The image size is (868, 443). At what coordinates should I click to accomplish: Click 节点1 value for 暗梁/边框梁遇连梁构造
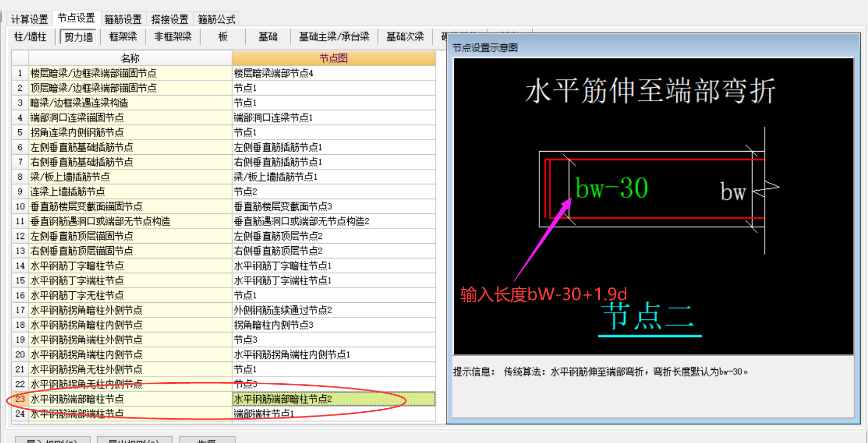pyautogui.click(x=334, y=103)
